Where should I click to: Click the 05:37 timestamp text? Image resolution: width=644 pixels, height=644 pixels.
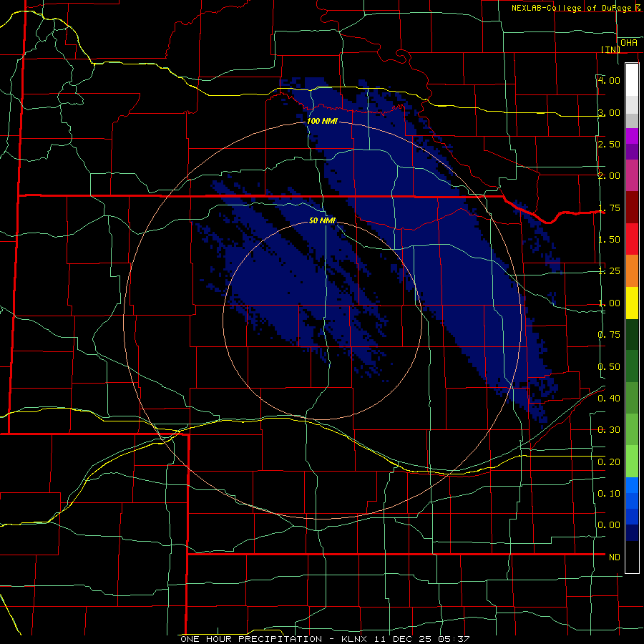pos(454,639)
